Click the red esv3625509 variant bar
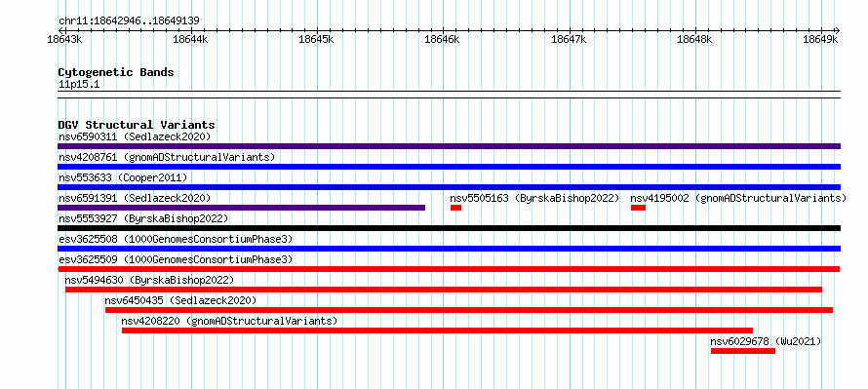 pyautogui.click(x=449, y=269)
